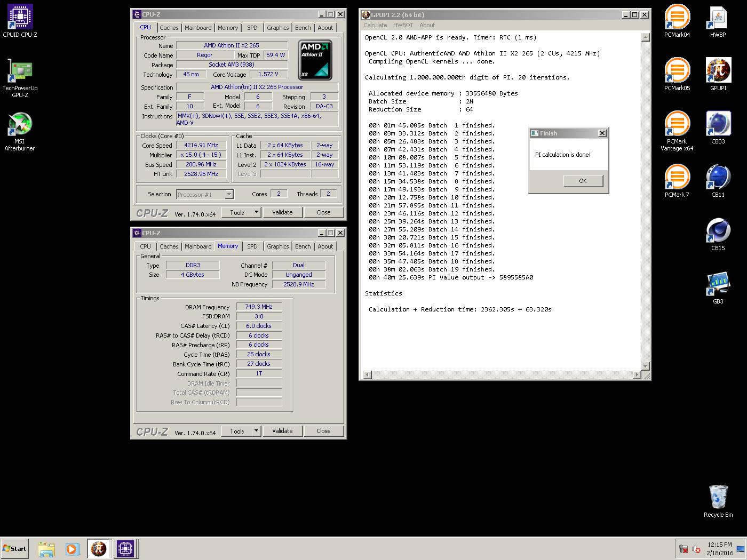This screenshot has width=747, height=560.
Task: Open Graphics tab in top CPU-Z window
Action: coord(278,28)
